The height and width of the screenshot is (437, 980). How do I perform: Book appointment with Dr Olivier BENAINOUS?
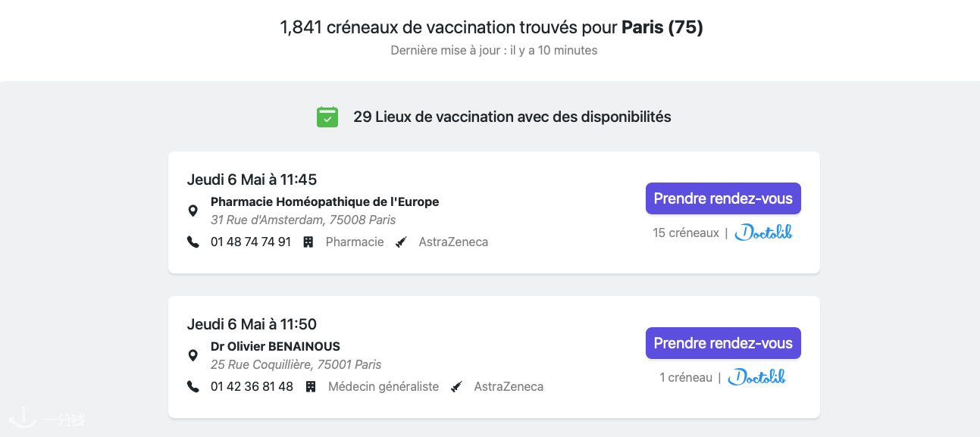pyautogui.click(x=723, y=343)
